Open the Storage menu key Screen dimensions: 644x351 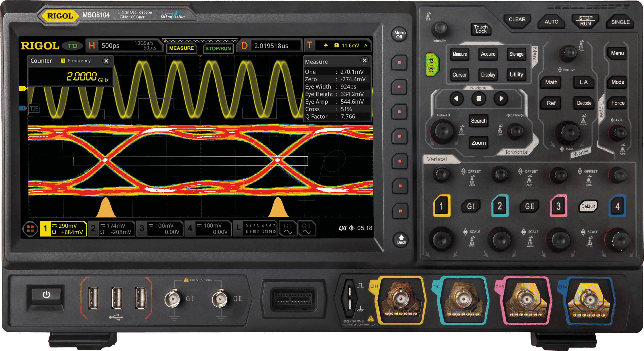(516, 54)
